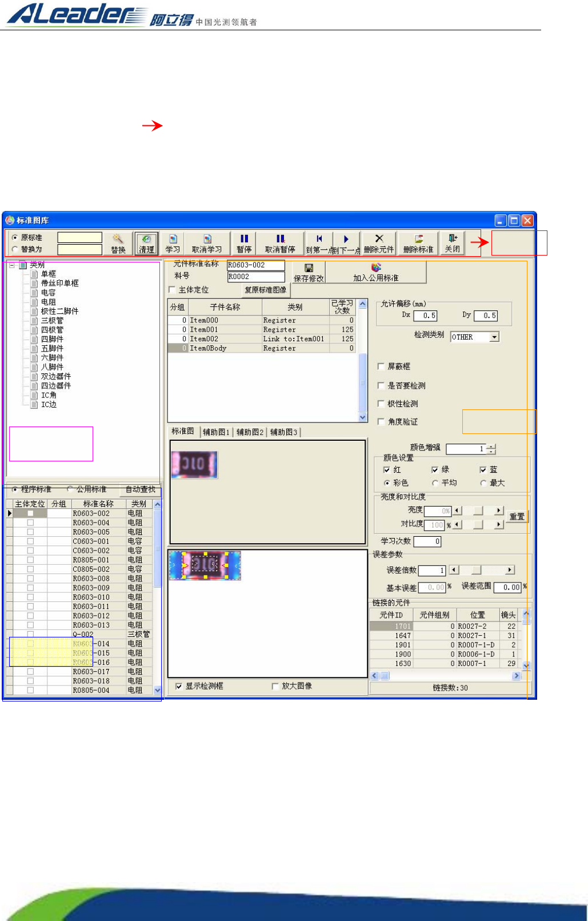Open the 检测类别 OTHER dropdown
Screen dimensions: 588x921
tap(494, 337)
